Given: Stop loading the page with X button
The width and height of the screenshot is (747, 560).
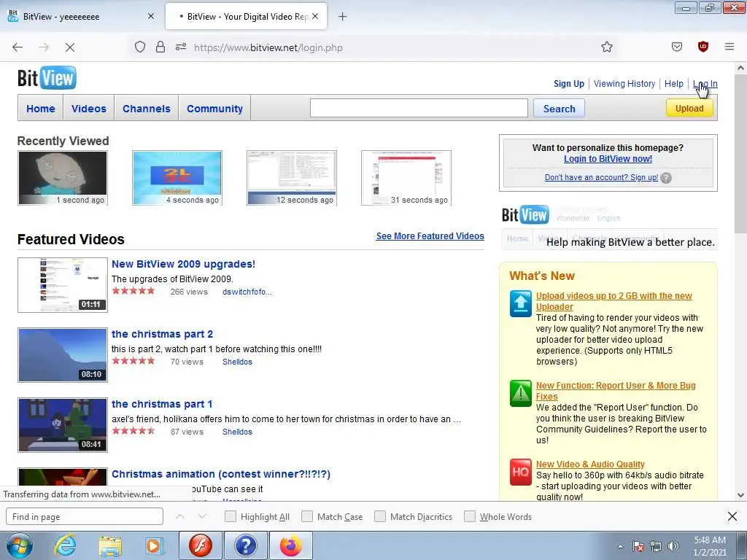Looking at the screenshot, I should click(69, 47).
